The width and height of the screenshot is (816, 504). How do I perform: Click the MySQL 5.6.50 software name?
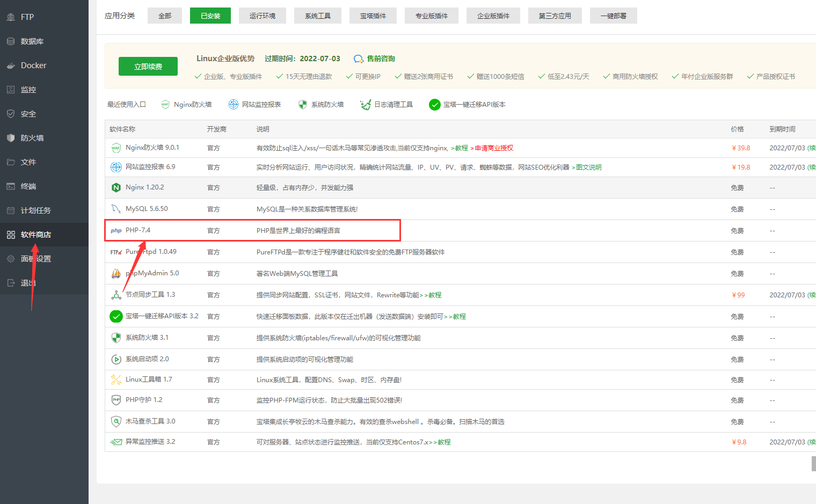pos(147,209)
